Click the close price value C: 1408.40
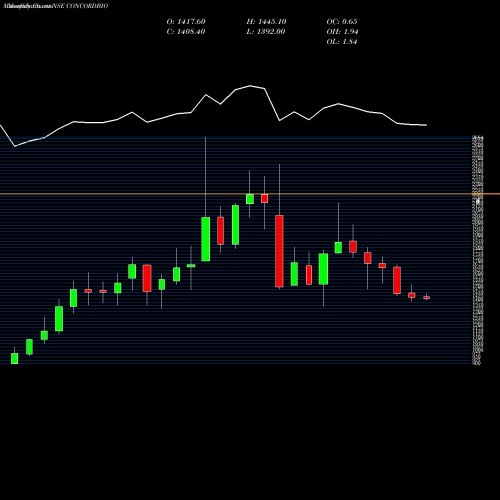The height and width of the screenshot is (500, 500). [186, 32]
